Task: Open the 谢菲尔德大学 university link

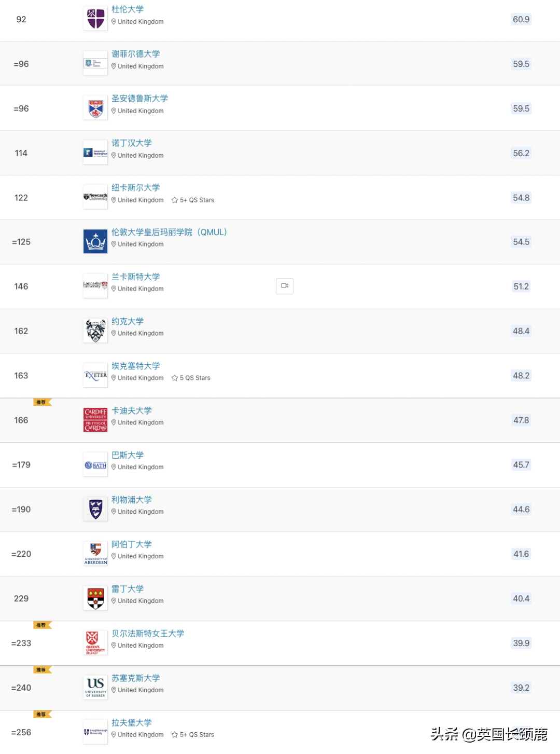Action: click(x=136, y=54)
